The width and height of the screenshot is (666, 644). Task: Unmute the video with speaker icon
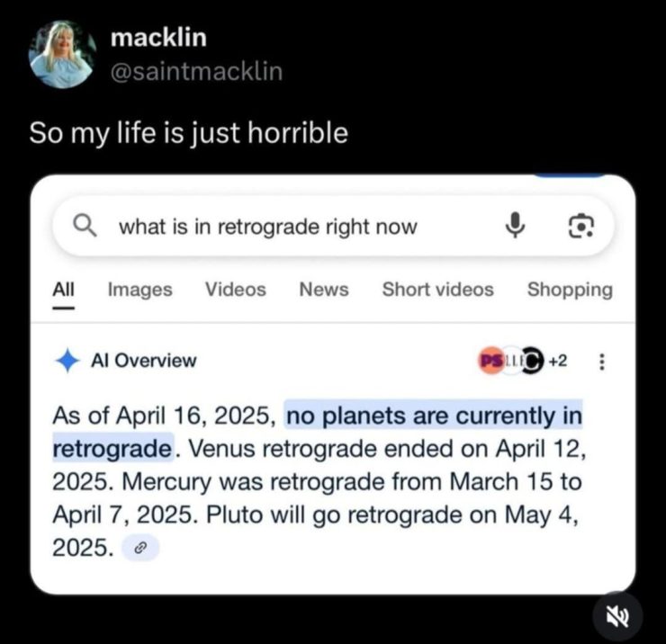617,616
